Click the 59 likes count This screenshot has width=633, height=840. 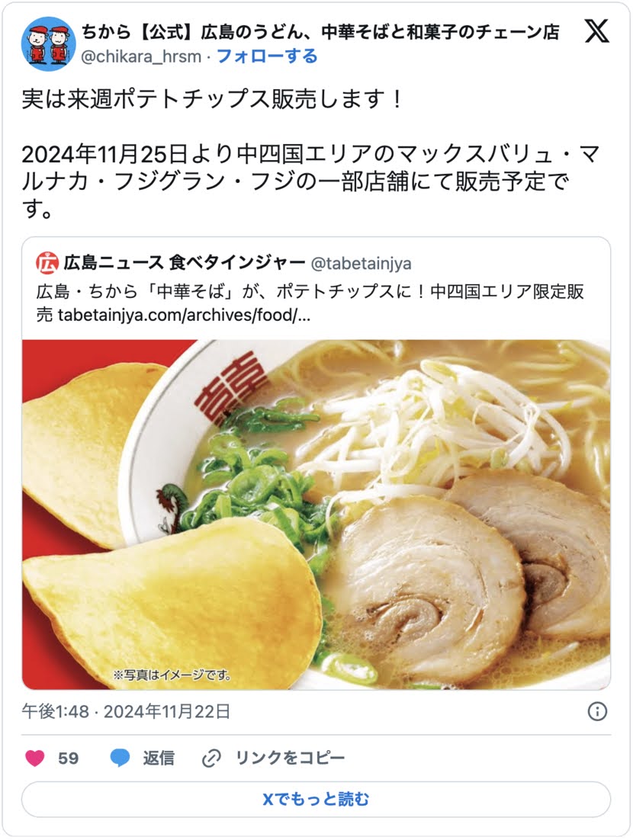(68, 758)
